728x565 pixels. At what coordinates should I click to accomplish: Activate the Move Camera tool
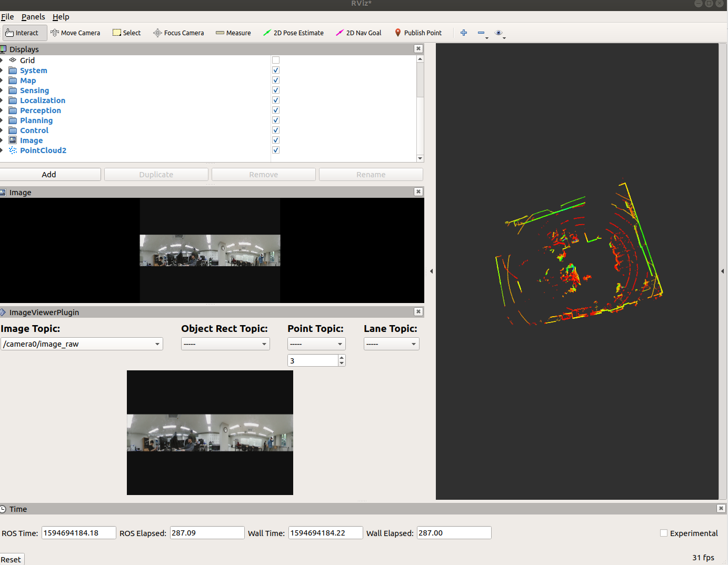coord(75,33)
